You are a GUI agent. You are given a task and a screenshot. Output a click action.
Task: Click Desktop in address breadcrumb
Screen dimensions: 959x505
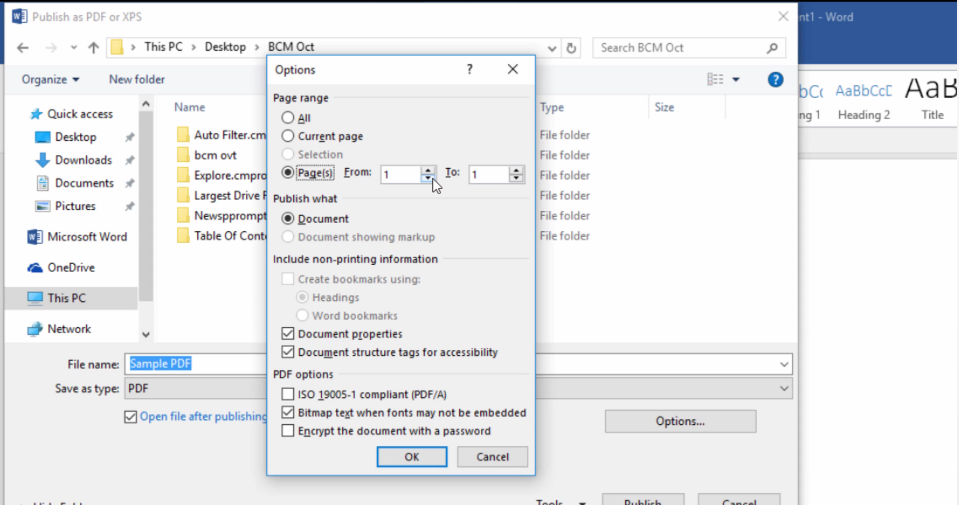tap(225, 47)
